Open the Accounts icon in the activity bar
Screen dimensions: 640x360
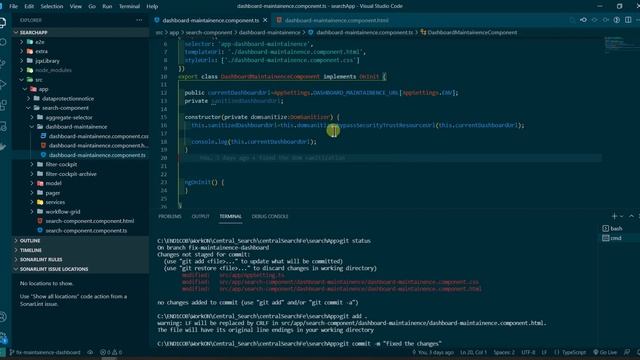click(x=3, y=316)
